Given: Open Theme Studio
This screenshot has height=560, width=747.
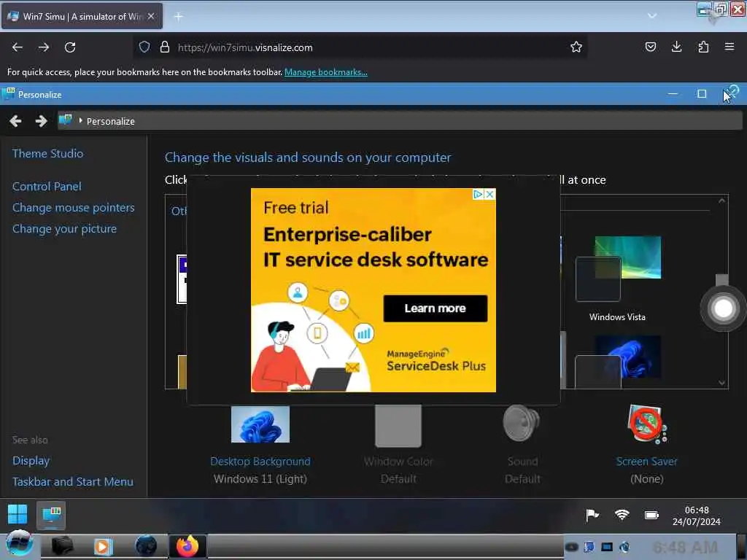Looking at the screenshot, I should tap(47, 153).
